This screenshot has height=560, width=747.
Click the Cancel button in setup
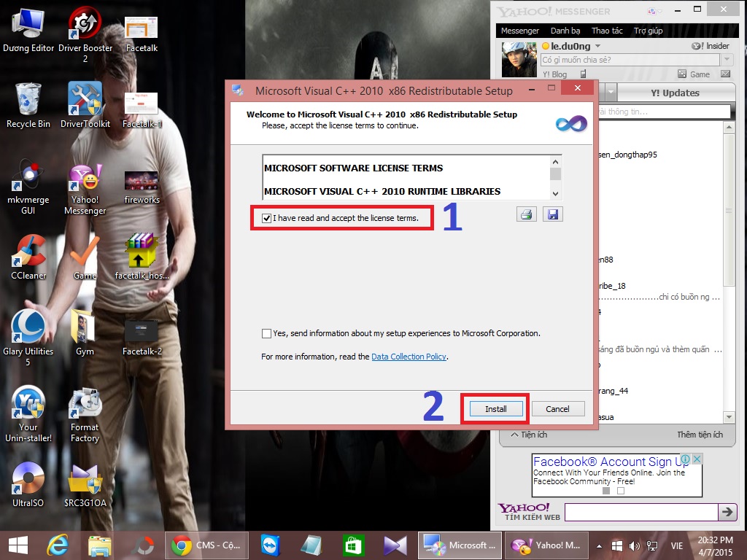[x=557, y=409]
